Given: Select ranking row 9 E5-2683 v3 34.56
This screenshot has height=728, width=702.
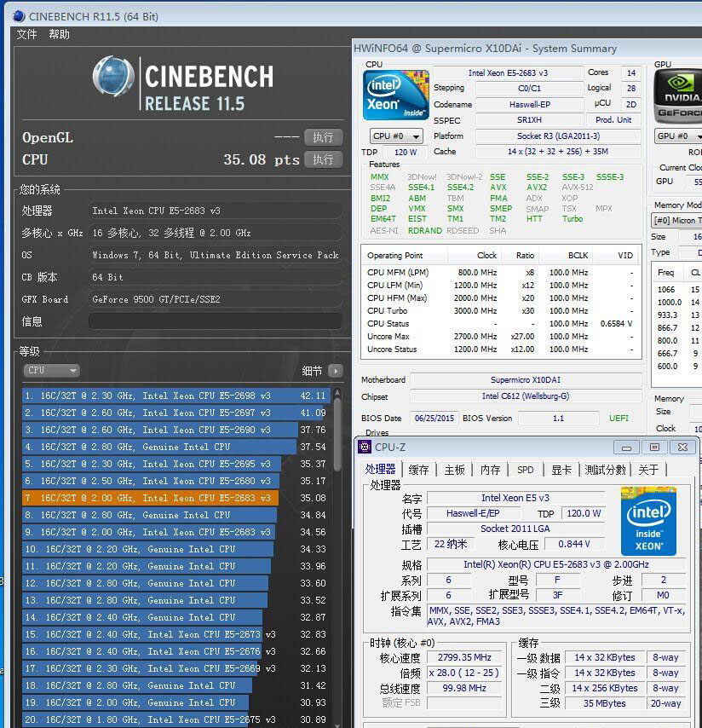Looking at the screenshot, I should pyautogui.click(x=175, y=532).
